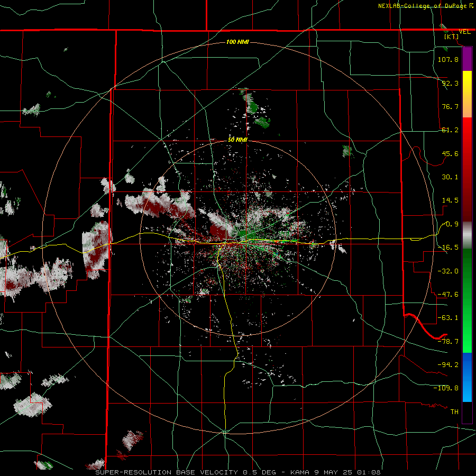Select the 14.5 scale value
Viewport: 476px width, 476px height.
pyautogui.click(x=450, y=200)
